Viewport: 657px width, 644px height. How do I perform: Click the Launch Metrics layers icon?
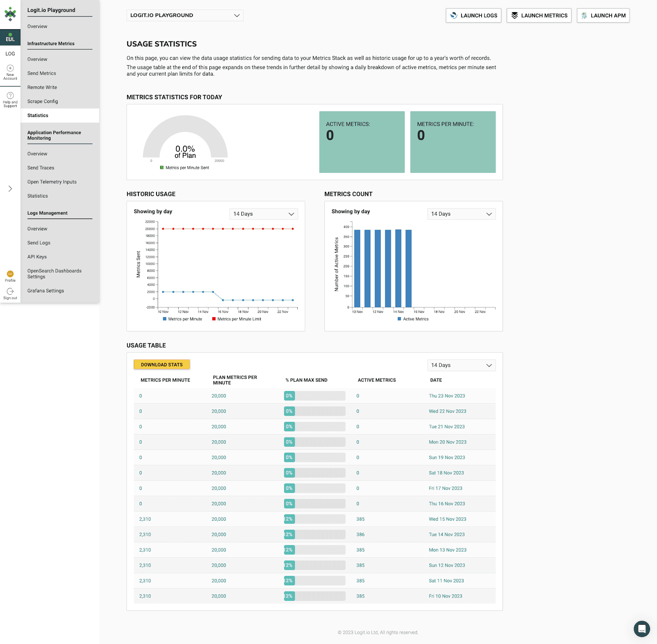pyautogui.click(x=515, y=15)
